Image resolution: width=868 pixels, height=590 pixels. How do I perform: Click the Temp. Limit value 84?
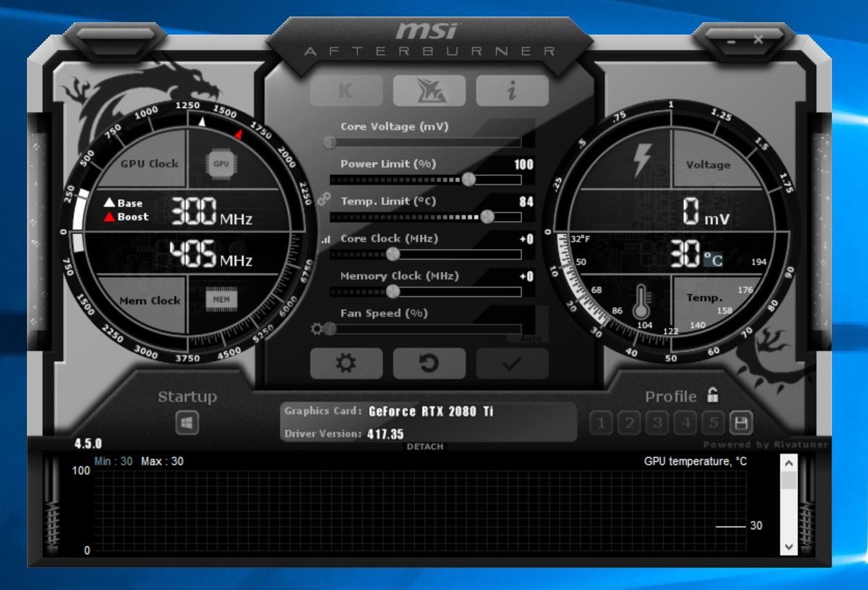[x=526, y=202]
